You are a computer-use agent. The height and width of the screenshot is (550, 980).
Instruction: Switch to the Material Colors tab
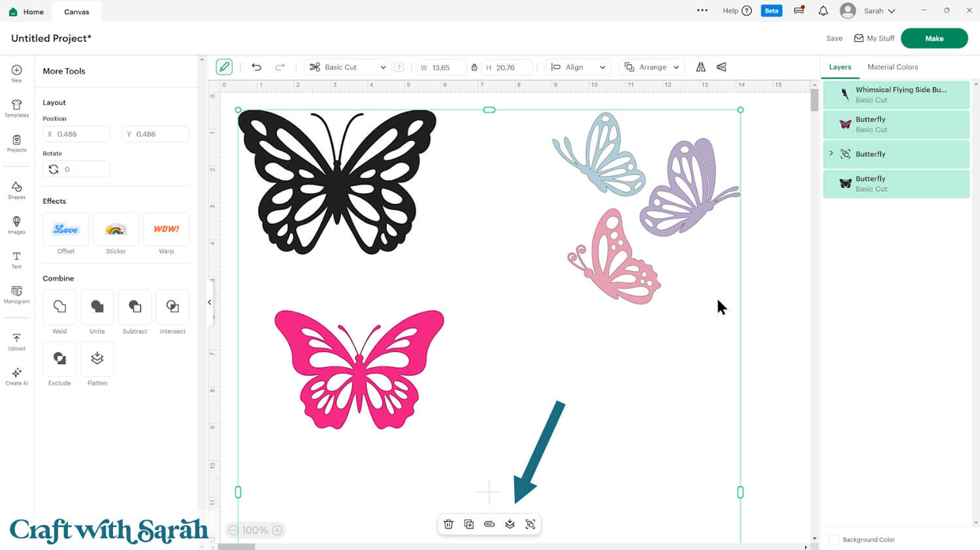(x=892, y=67)
